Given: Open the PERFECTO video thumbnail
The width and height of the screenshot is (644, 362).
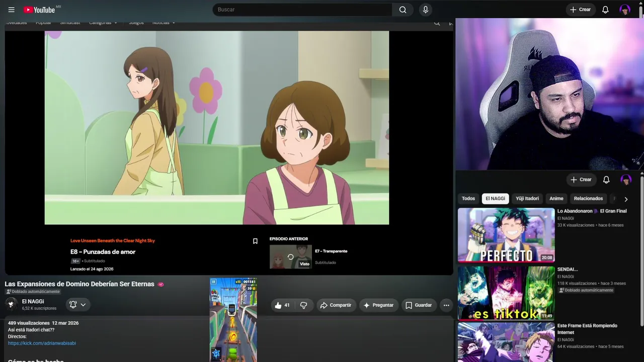Looking at the screenshot, I should 506,235.
